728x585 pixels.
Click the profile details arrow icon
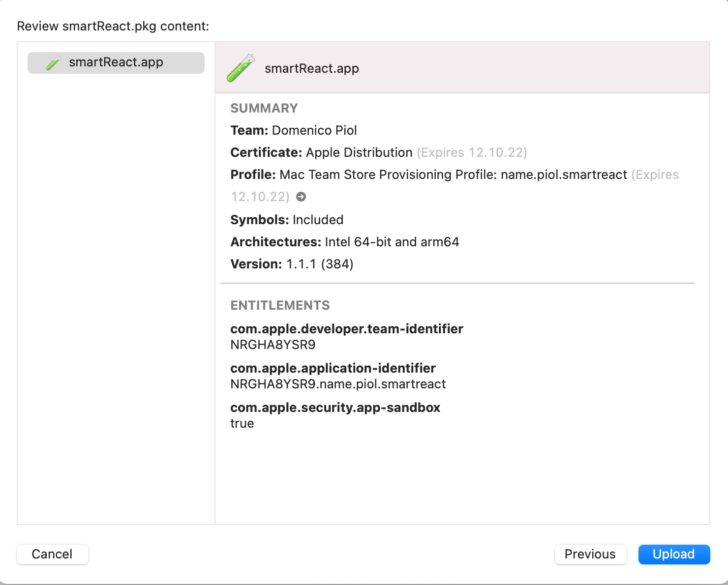coord(301,197)
